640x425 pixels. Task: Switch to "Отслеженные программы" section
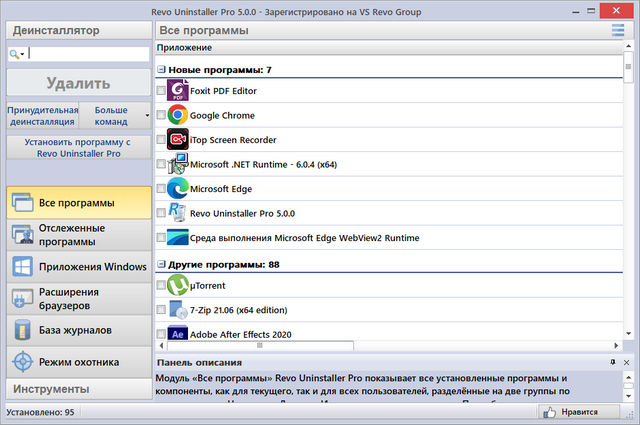pos(78,235)
